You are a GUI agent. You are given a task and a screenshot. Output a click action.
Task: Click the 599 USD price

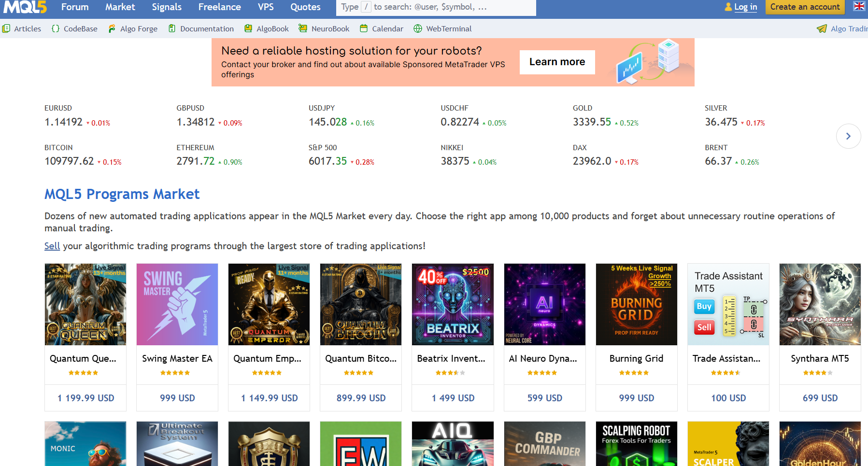click(x=545, y=398)
